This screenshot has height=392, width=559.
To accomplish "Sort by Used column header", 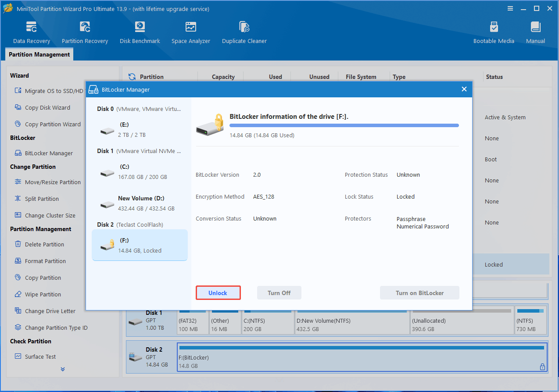I will click(275, 77).
